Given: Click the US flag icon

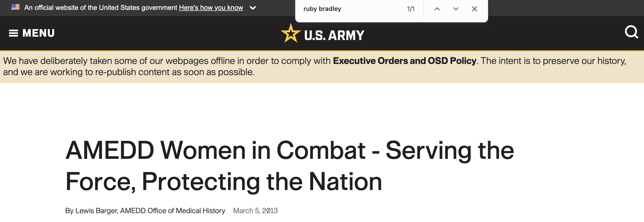Looking at the screenshot, I should coord(15,7).
